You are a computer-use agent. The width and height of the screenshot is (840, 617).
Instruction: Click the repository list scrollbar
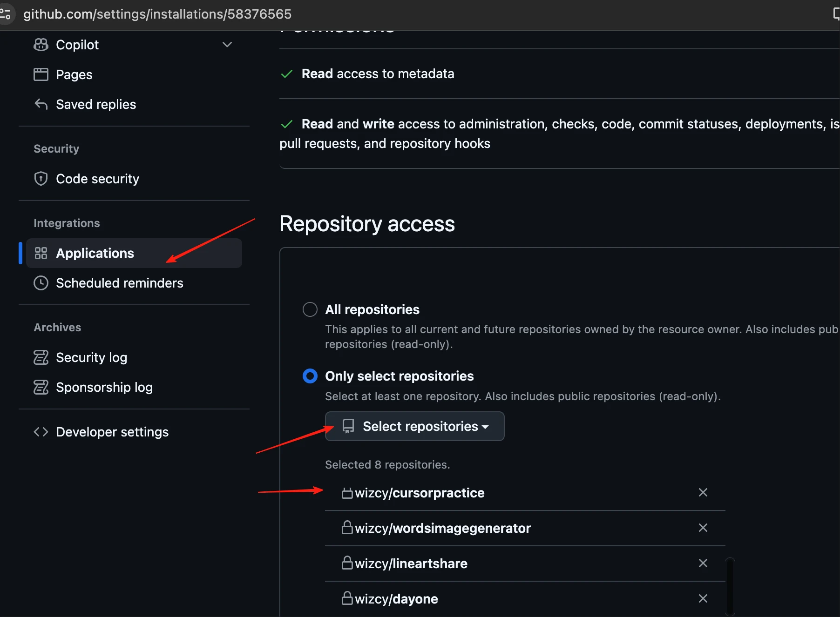(730, 586)
